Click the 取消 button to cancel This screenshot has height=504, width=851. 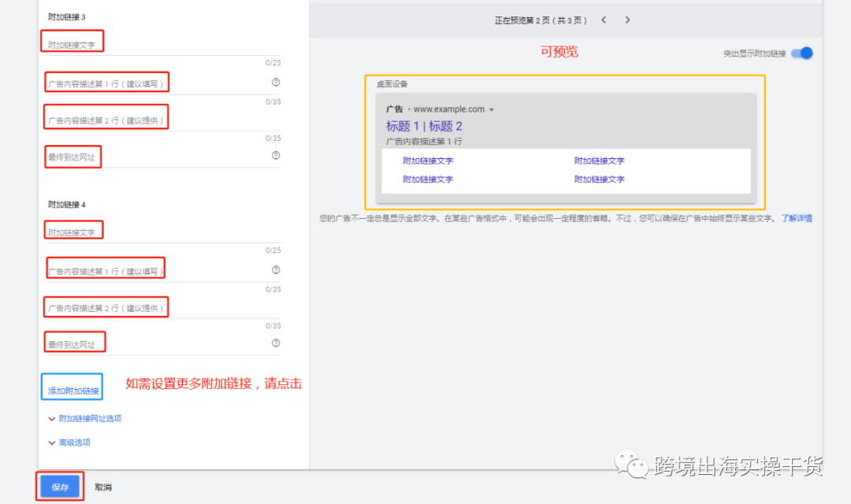coord(103,487)
